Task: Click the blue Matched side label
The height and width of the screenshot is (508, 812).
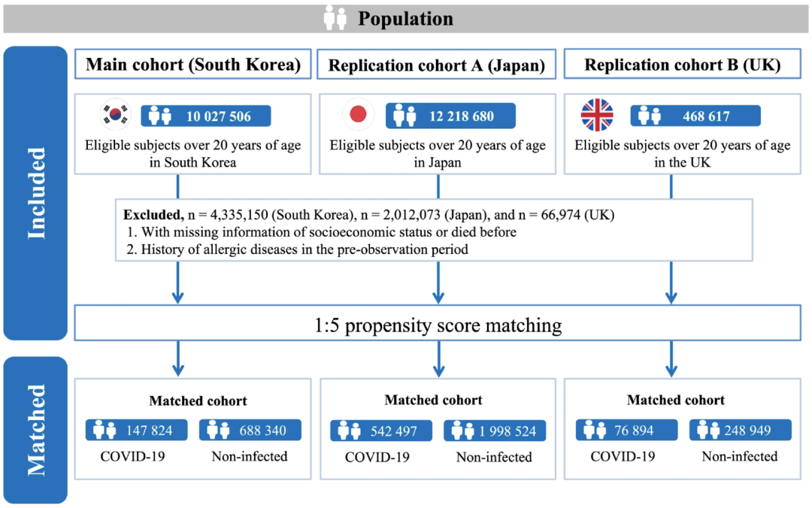Action: (35, 430)
